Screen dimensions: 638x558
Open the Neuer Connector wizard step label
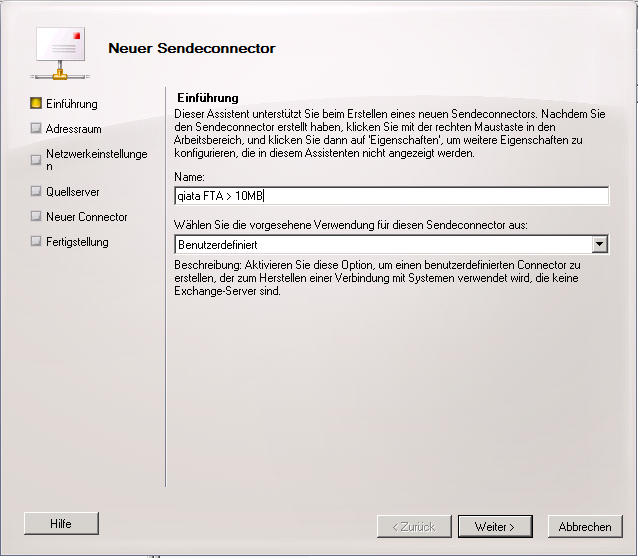tap(87, 217)
